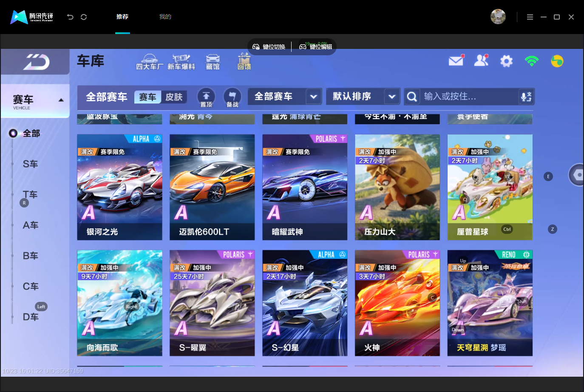This screenshot has width=584, height=392.
Task: Select the 迈凯伦600LT car card
Action: point(212,187)
